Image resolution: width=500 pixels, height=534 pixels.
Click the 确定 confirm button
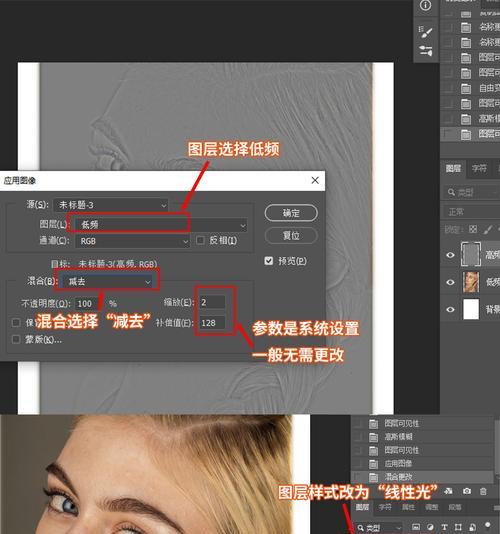(x=291, y=213)
